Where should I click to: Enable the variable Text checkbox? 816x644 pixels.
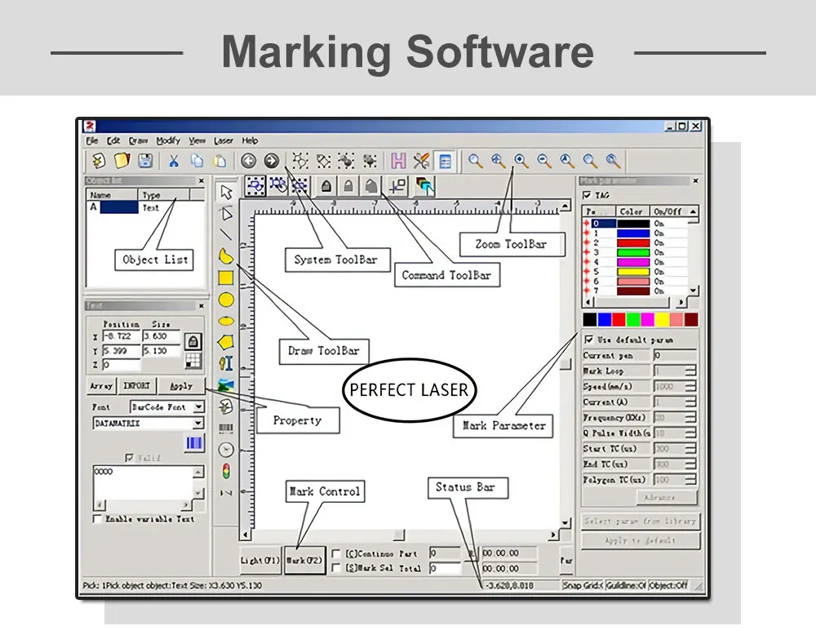pyautogui.click(x=97, y=518)
